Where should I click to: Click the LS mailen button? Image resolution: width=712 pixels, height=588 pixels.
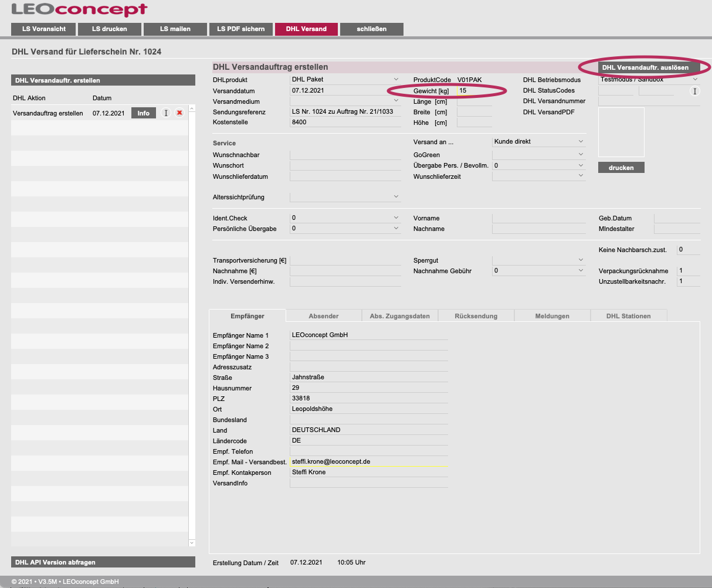coord(175,29)
